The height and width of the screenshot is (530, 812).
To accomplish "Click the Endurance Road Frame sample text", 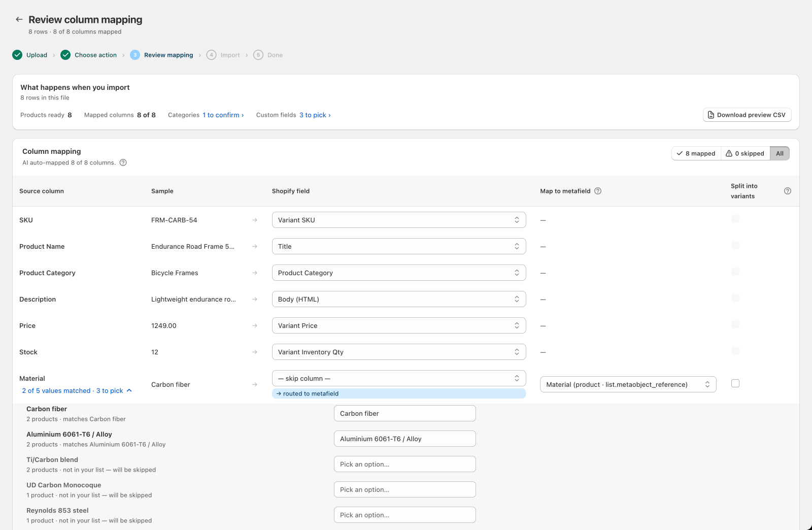I will (x=193, y=246).
